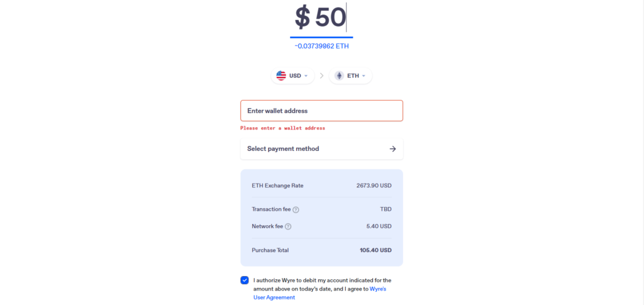Click the $ 50 amount field

321,18
